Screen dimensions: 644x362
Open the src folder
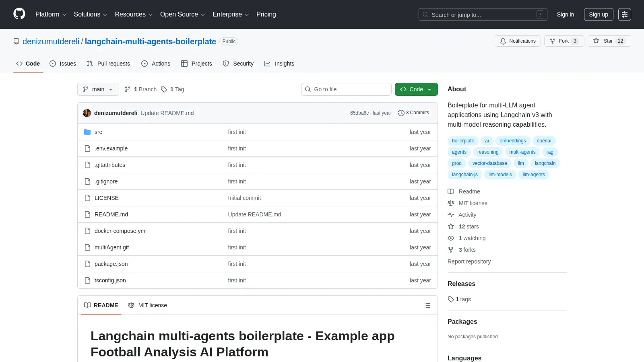[x=98, y=132]
